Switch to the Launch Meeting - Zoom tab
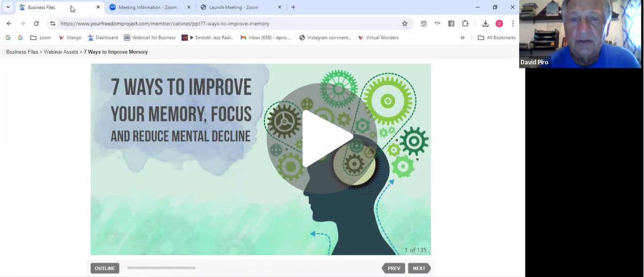This screenshot has height=277, width=644. [x=238, y=8]
